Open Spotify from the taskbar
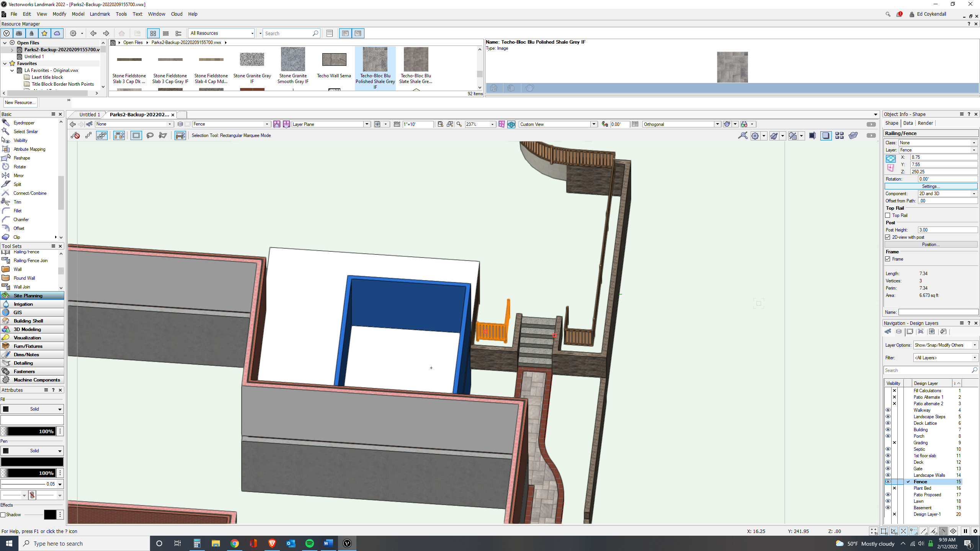 tap(309, 543)
